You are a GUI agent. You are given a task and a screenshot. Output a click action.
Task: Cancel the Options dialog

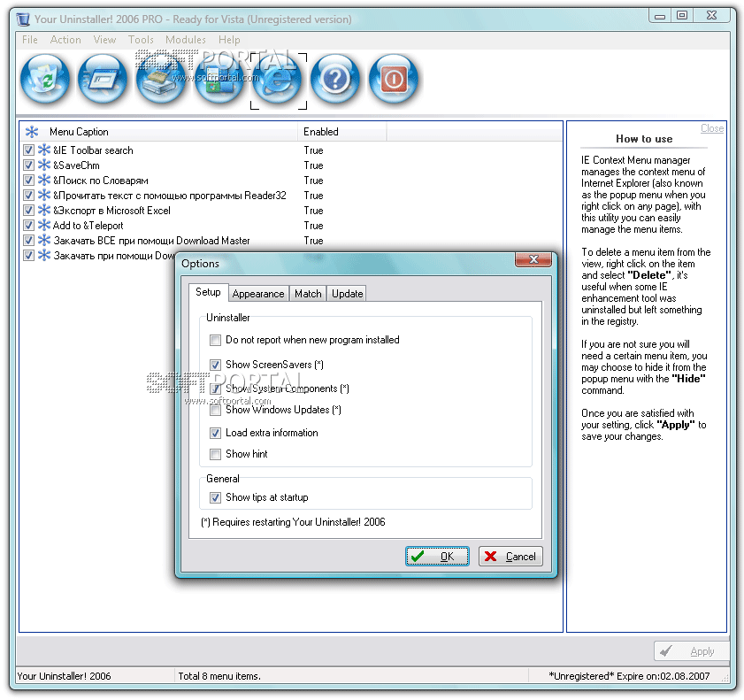coord(510,557)
